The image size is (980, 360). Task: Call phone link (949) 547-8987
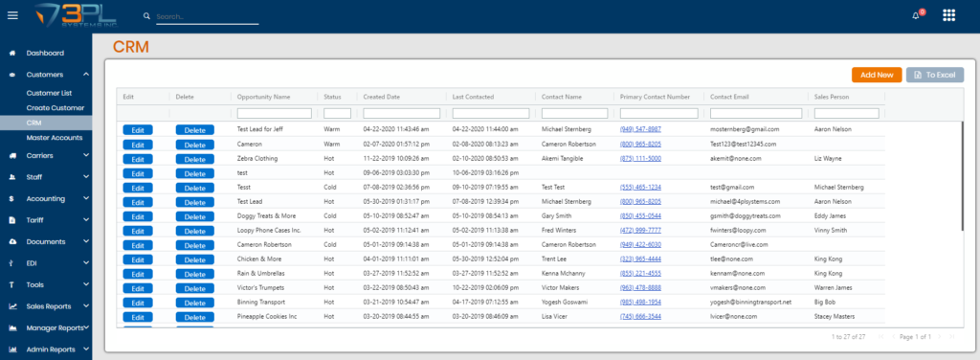coord(640,129)
